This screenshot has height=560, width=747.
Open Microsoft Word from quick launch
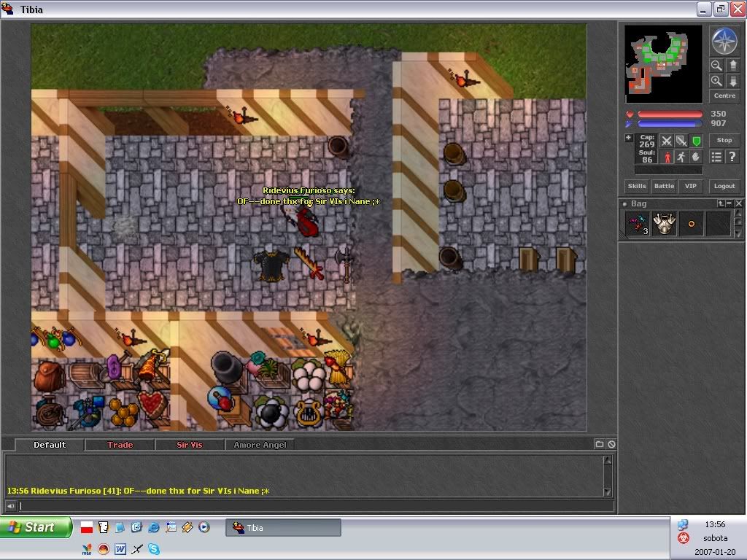click(120, 549)
